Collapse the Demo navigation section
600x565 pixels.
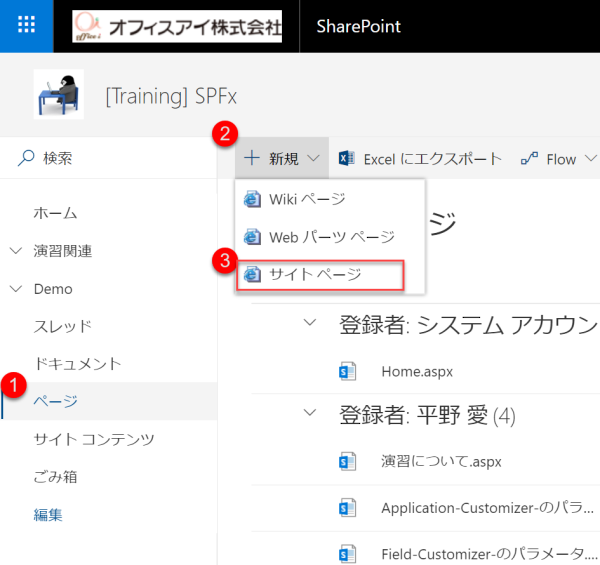16,289
